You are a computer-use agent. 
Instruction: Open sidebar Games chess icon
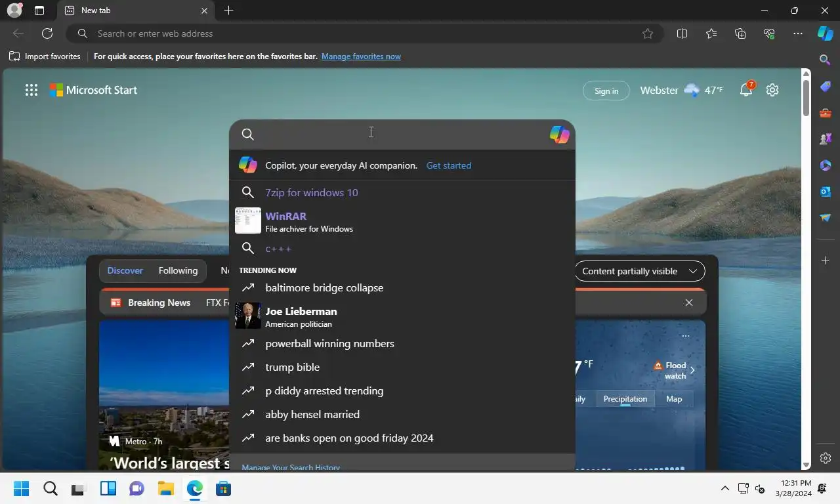826,139
